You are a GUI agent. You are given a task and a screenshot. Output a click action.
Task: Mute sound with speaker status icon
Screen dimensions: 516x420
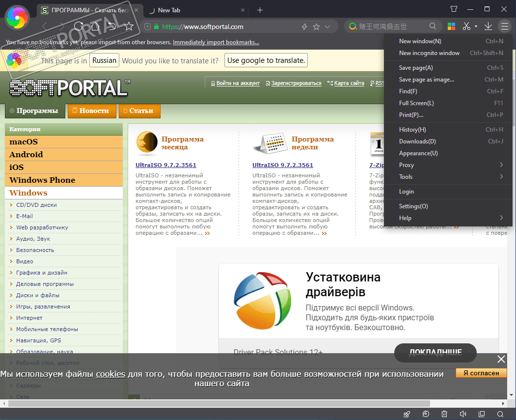tap(463, 414)
